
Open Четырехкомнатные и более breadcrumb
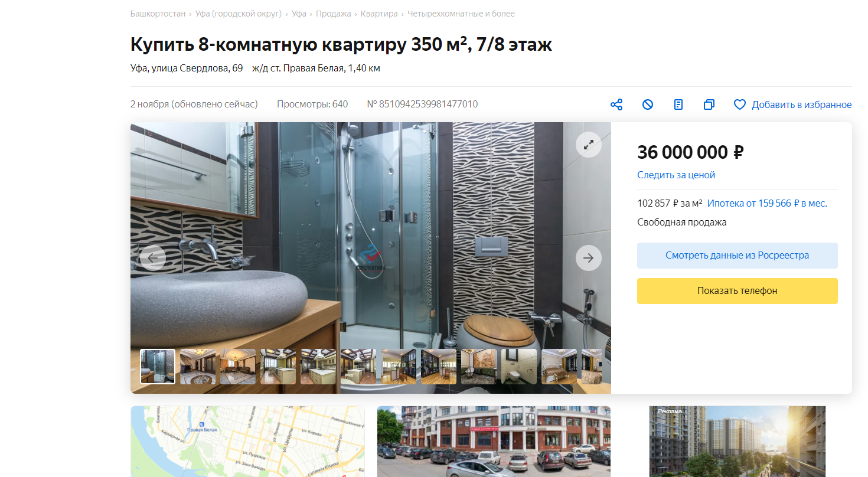coord(461,14)
